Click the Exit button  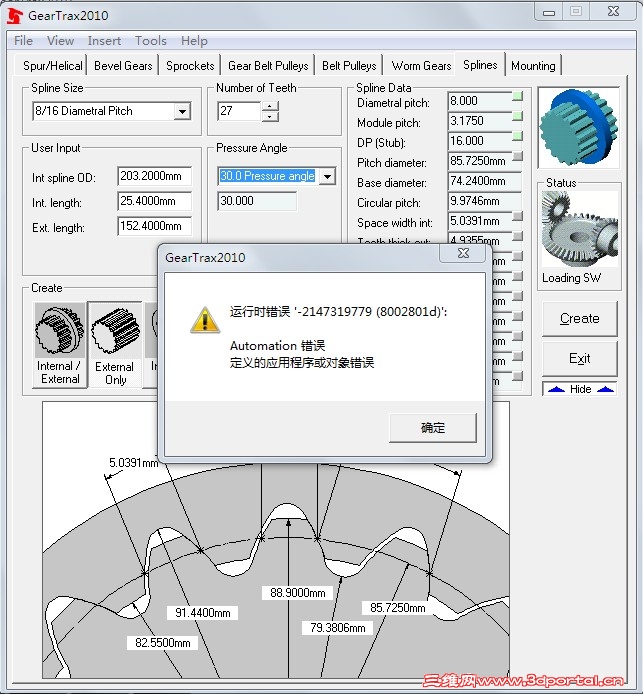pyautogui.click(x=579, y=358)
